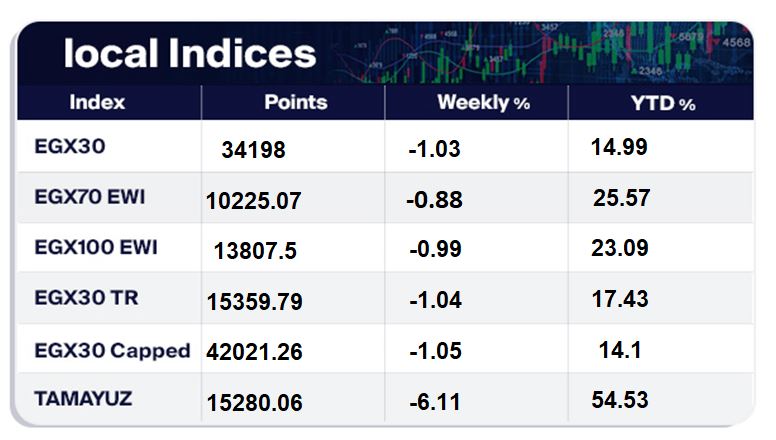This screenshot has width=776, height=440.
Task: Click the stock chart banner image
Action: (x=560, y=52)
